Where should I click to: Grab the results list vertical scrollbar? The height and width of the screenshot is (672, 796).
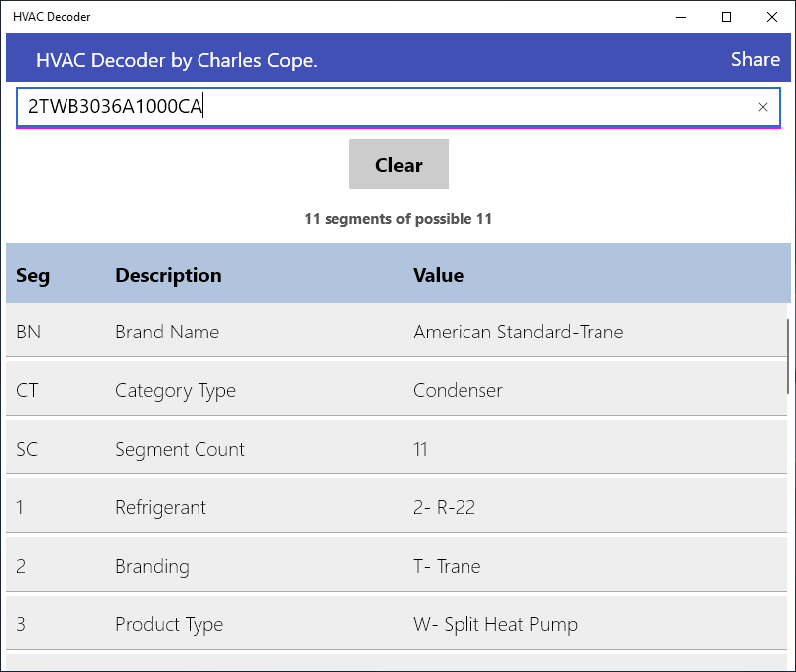click(788, 355)
